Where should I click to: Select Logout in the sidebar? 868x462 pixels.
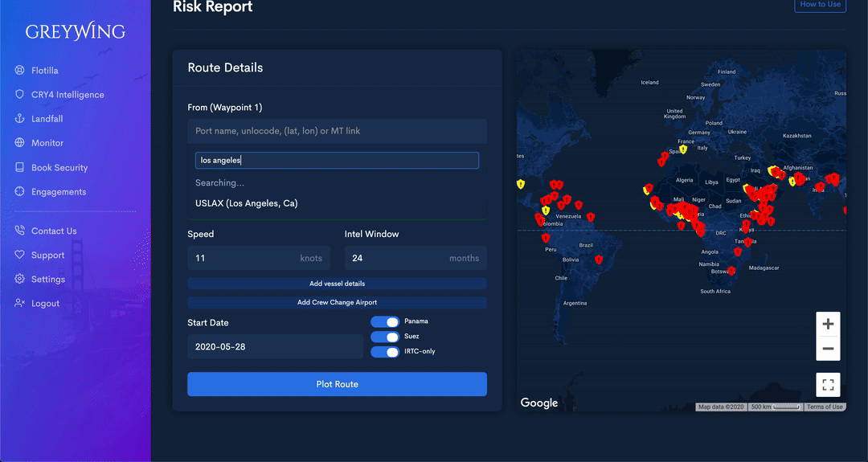click(45, 304)
